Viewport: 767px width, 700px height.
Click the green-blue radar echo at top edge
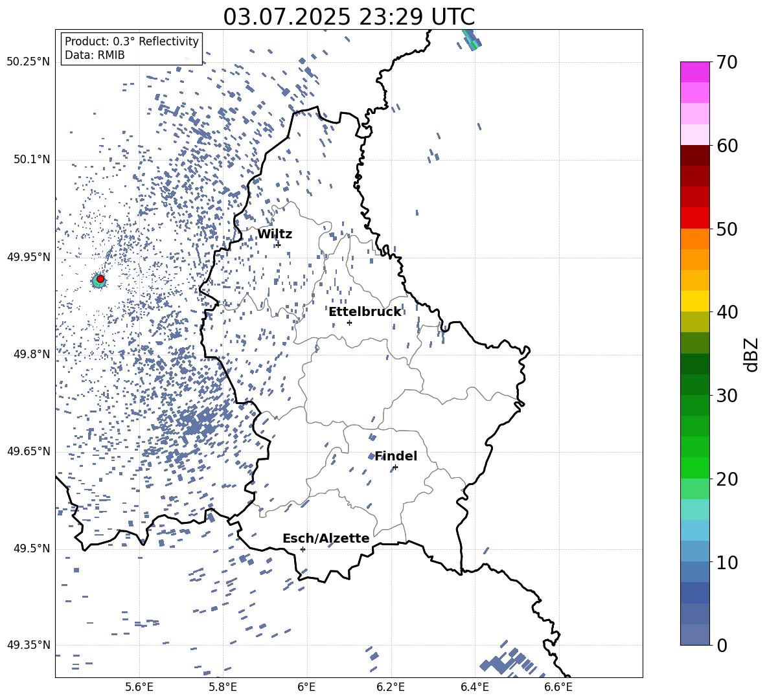(x=472, y=40)
